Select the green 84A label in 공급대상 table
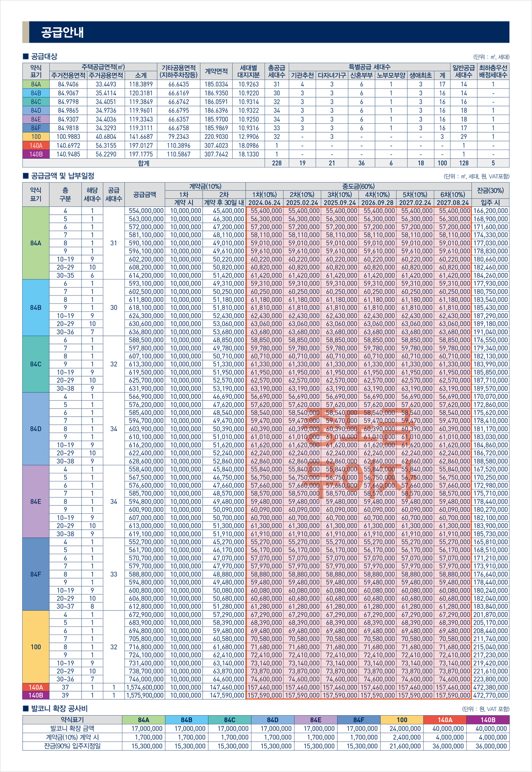Image resolution: width=532 pixels, height=772 pixels. pyautogui.click(x=36, y=84)
